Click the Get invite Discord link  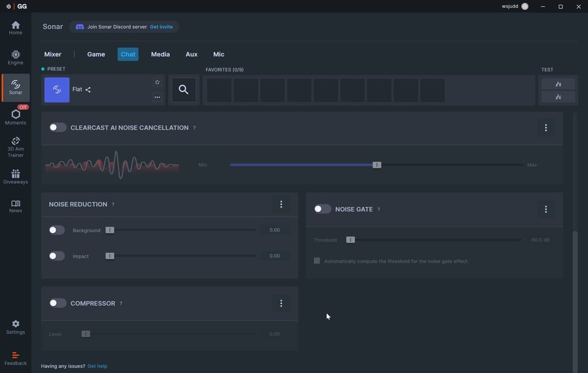(x=161, y=27)
